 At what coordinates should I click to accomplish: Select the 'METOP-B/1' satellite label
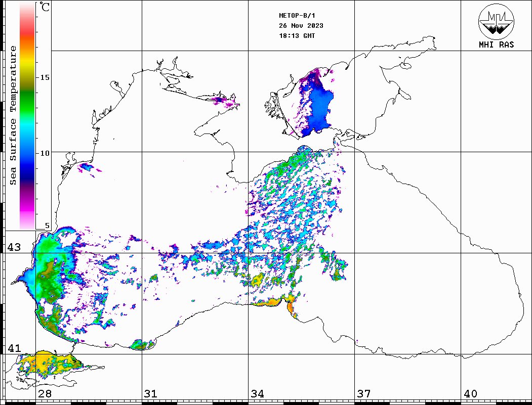(297, 16)
